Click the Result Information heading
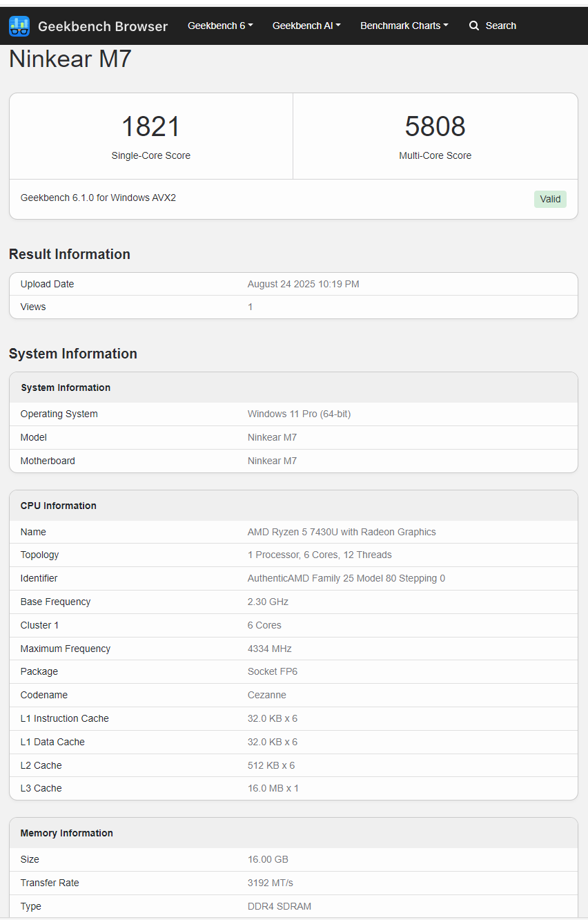The height and width of the screenshot is (920, 588). click(70, 254)
